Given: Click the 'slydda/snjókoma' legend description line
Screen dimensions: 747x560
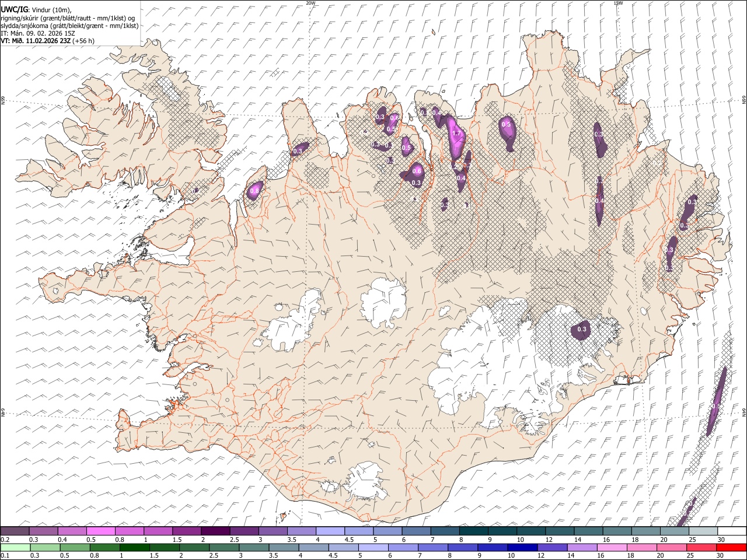Looking at the screenshot, I should click(69, 26).
